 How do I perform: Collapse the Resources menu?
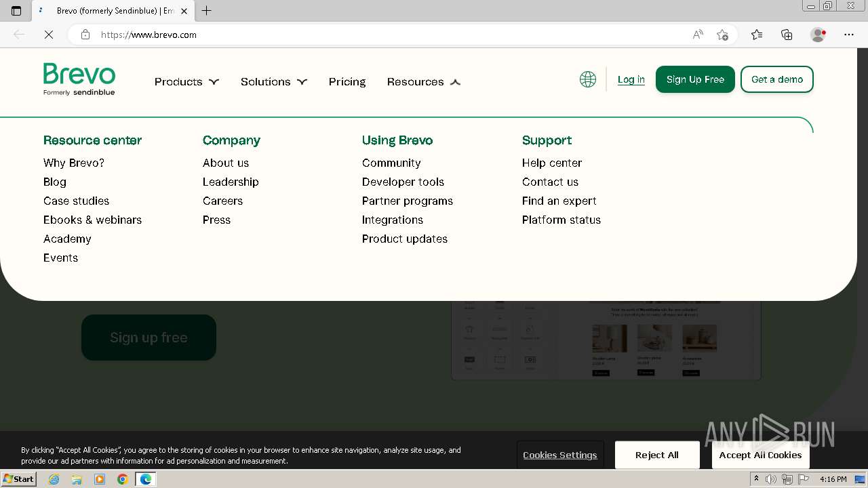[x=424, y=82]
